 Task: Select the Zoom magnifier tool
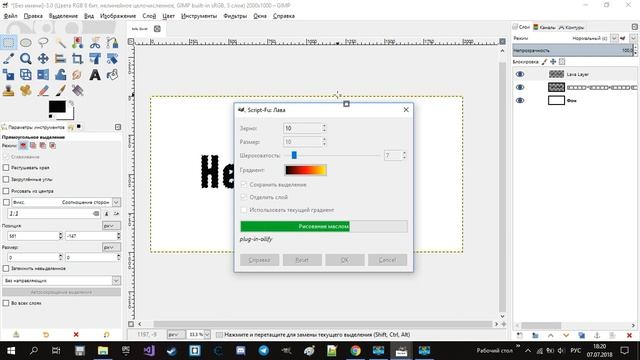click(26, 59)
